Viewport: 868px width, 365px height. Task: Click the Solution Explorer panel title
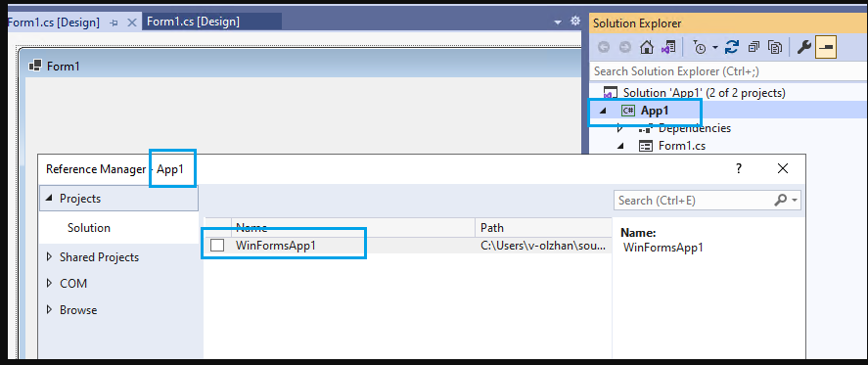(x=637, y=23)
